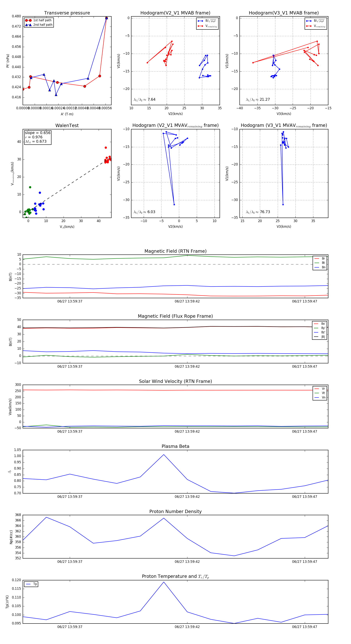The height and width of the screenshot is (644, 351).
Task: Click the lowest point in Hodogram V3_V1 MVAV remaining
Action: click(x=283, y=205)
